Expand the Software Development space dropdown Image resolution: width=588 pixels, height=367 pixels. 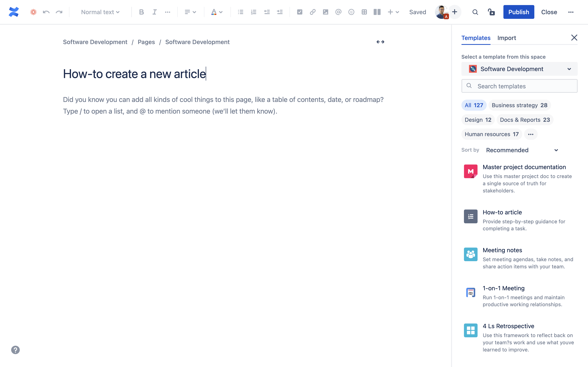pyautogui.click(x=519, y=69)
